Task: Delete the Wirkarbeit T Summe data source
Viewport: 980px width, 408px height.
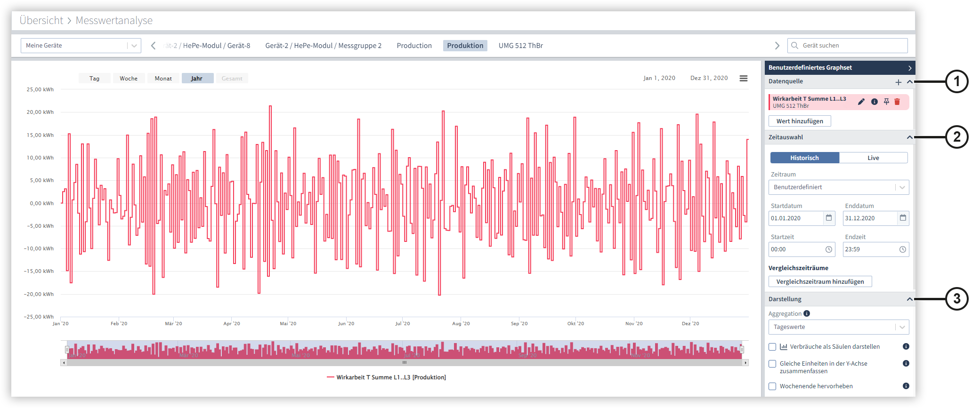Action: coord(897,102)
